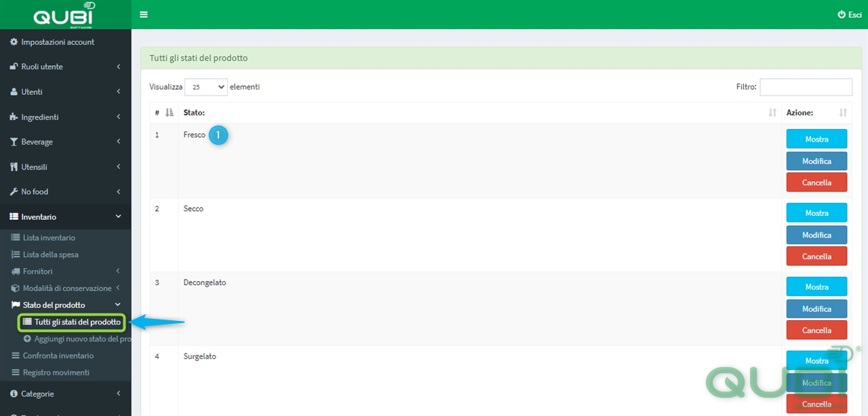Expand the Fornitori submenu
868x416 pixels.
tap(66, 271)
